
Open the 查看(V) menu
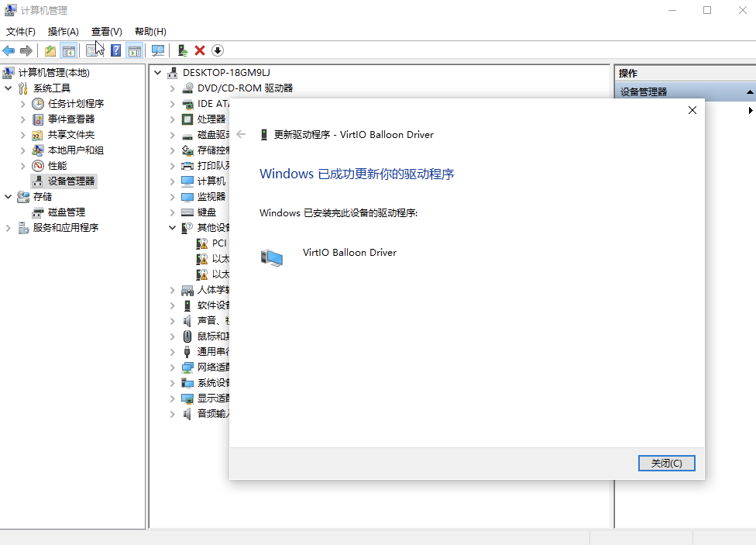click(x=106, y=32)
